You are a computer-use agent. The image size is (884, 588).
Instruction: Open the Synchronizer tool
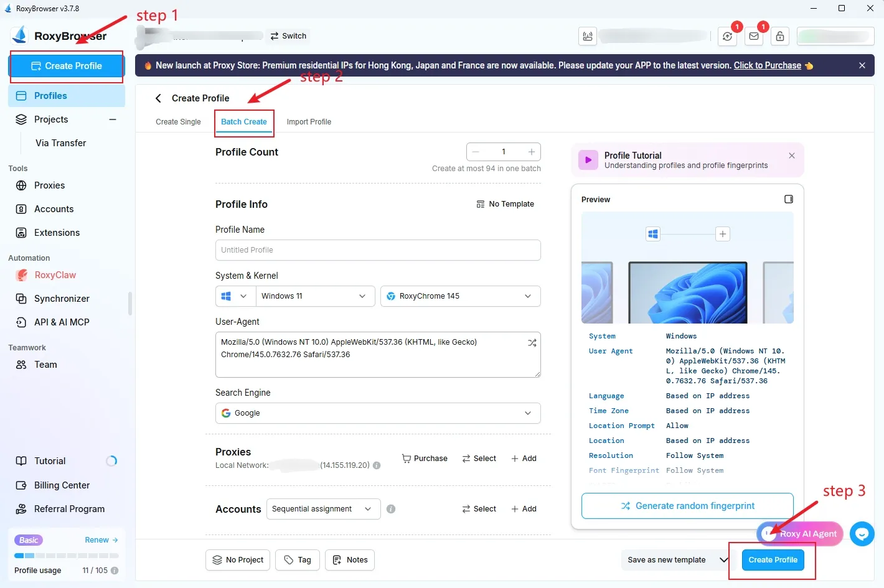tap(60, 298)
